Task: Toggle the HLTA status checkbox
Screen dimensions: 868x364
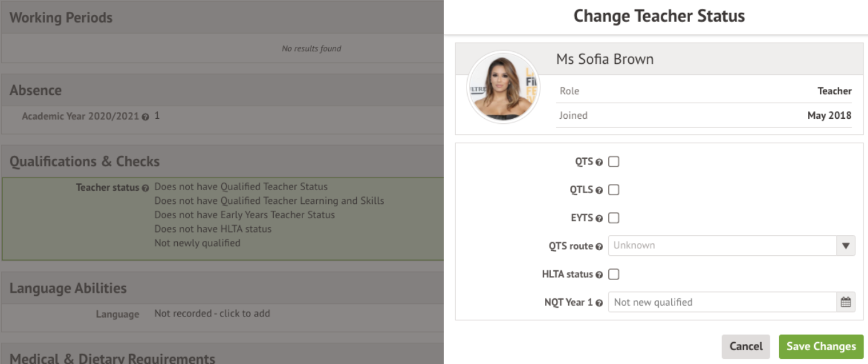Action: tap(614, 275)
